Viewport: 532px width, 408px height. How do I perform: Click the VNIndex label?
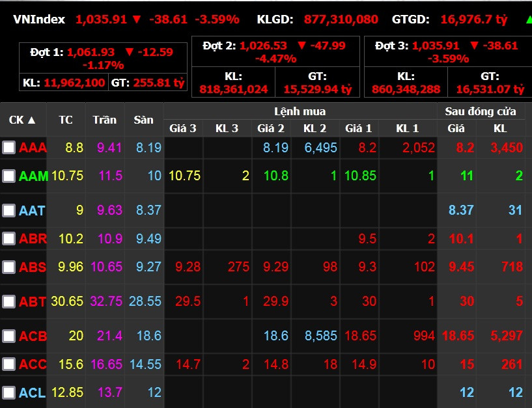click(x=39, y=20)
